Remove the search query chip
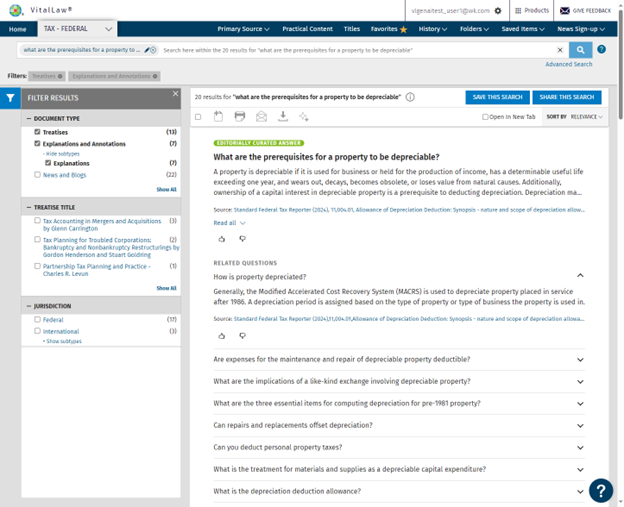 tap(153, 50)
